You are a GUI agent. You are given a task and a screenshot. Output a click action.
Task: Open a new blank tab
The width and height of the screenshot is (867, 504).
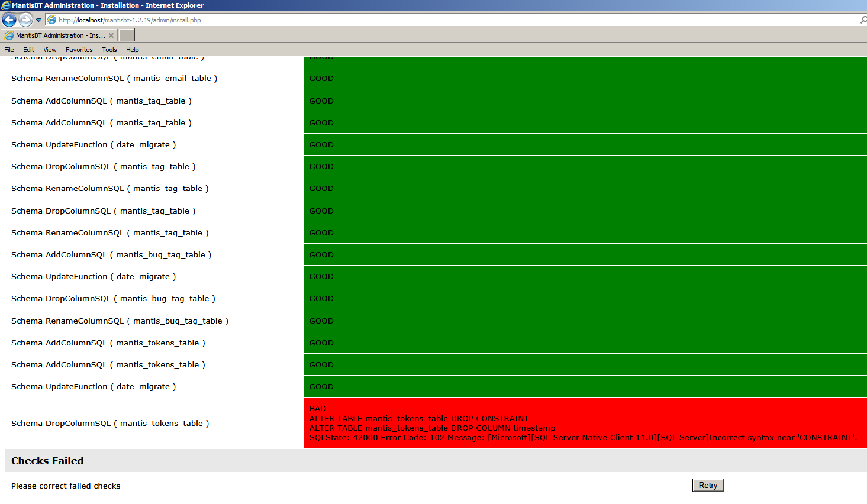127,35
